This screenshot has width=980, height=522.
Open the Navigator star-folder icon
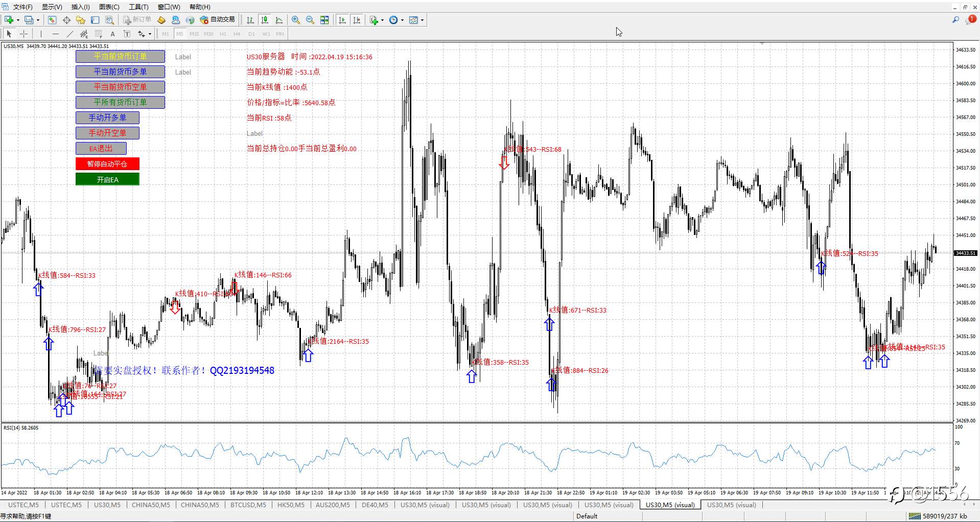81,20
